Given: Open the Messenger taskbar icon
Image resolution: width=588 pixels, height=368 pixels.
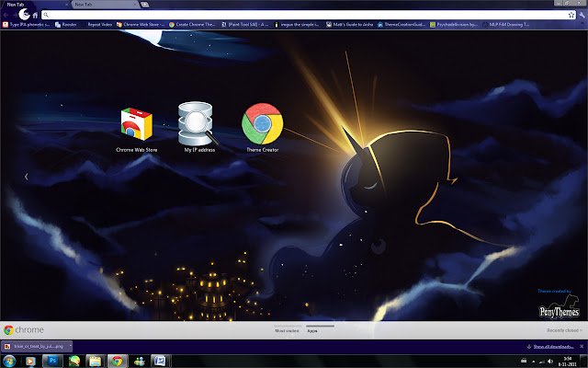Looking at the screenshot, I should click(139, 362).
